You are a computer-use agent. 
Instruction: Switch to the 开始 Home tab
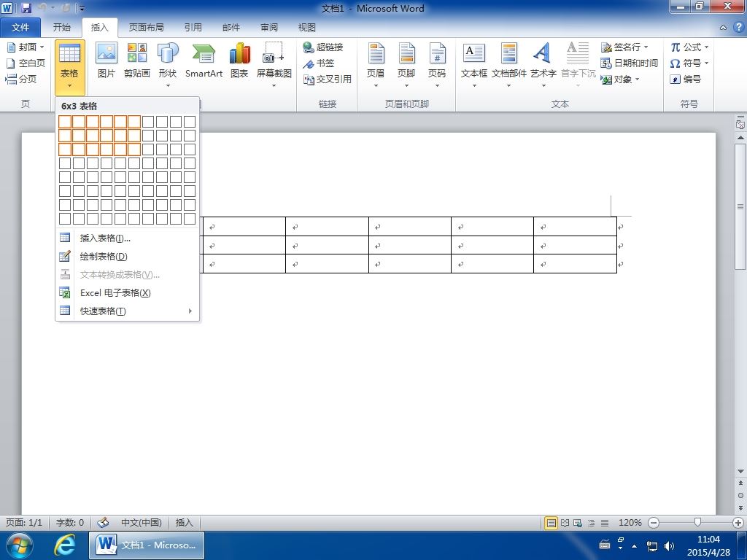point(62,28)
